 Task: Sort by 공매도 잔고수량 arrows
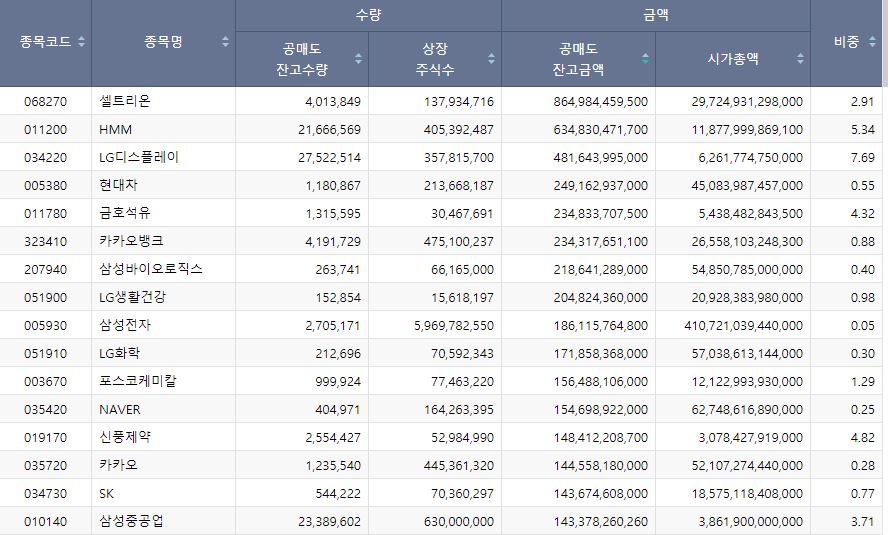pos(358,58)
